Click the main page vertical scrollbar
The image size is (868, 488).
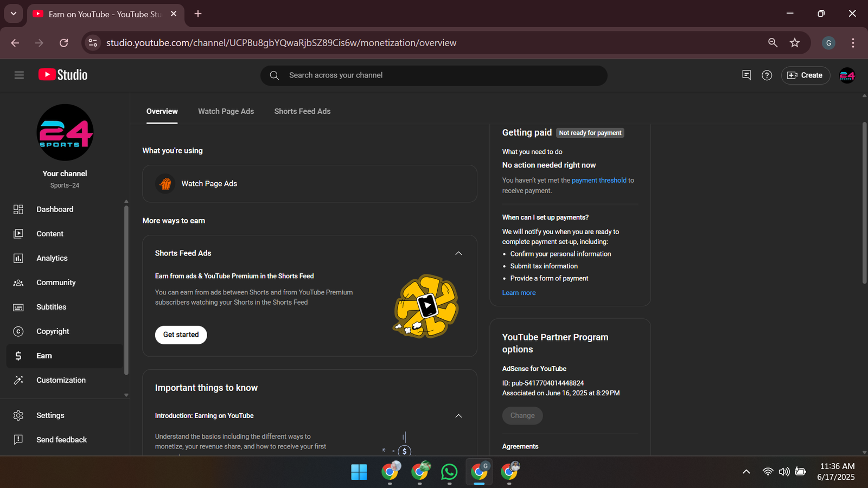864,203
